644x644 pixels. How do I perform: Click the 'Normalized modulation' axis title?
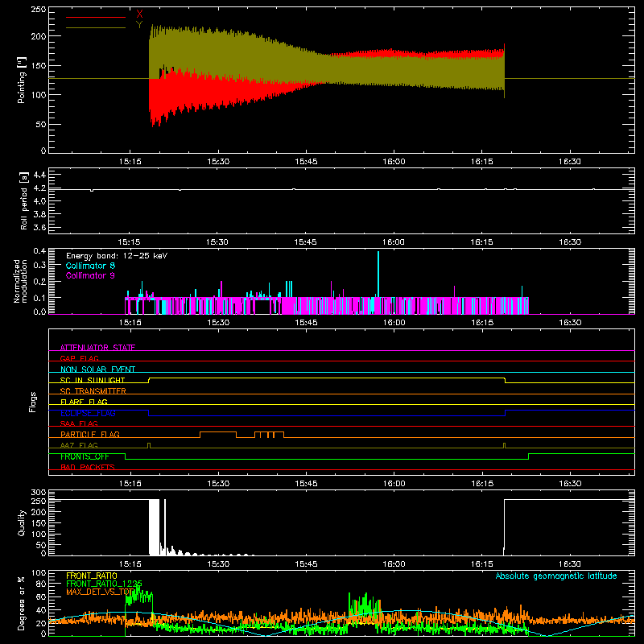coord(21,281)
